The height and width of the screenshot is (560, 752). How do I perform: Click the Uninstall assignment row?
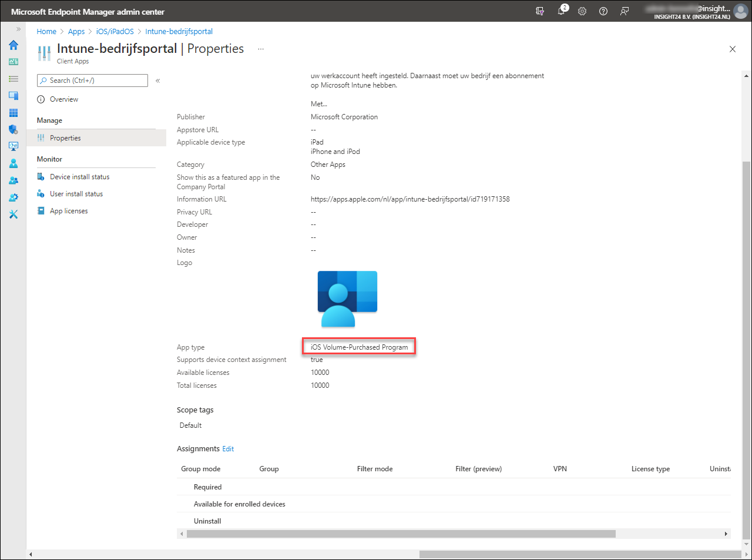coord(454,521)
